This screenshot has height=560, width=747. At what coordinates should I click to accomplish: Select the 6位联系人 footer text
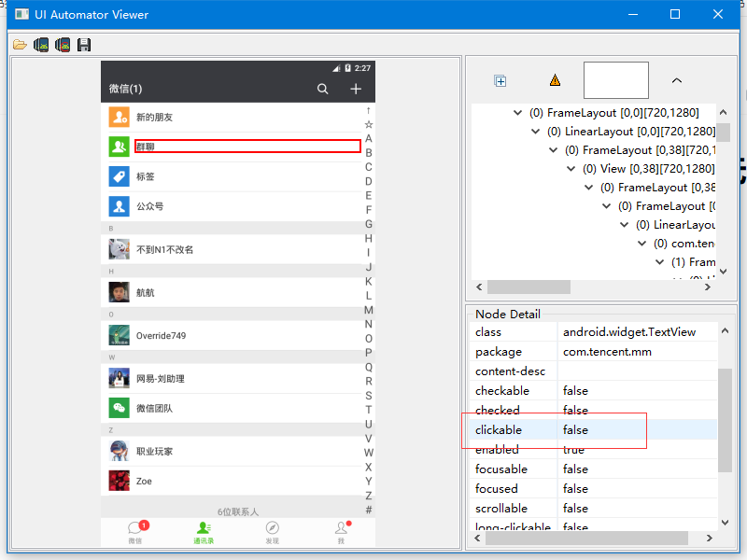pos(238,511)
